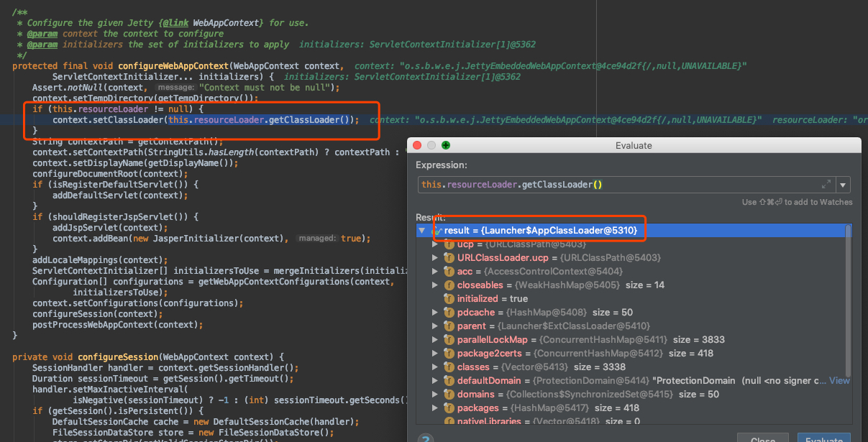Viewport: 868px width, 442px height.
Task: Collapse the selected result node
Action: tap(421, 231)
